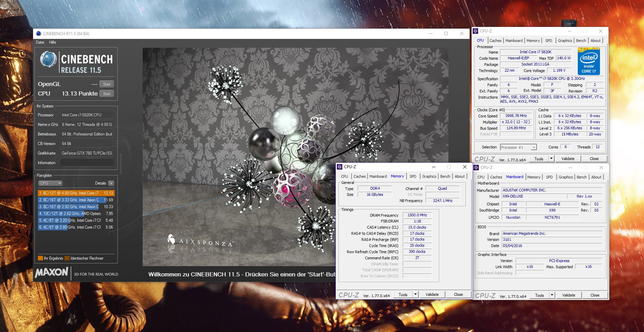Switch to SPD tab in top CPU-Z window
644x332 pixels.
click(548, 41)
